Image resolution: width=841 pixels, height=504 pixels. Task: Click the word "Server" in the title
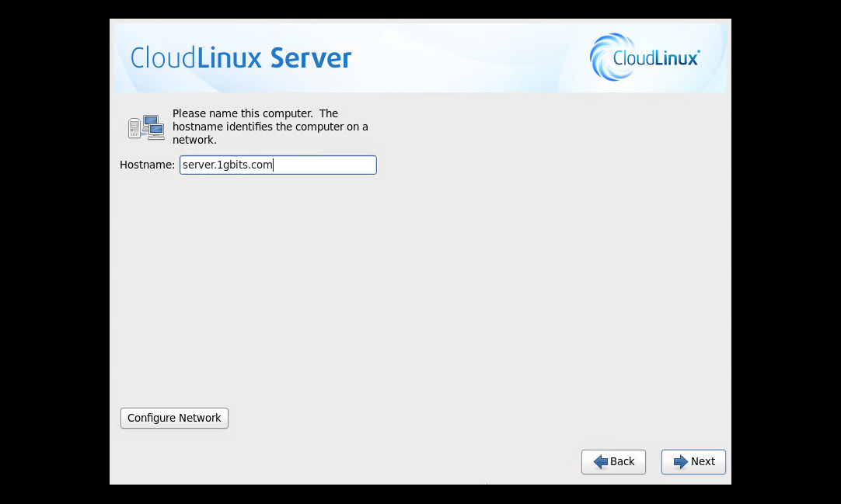(x=311, y=58)
